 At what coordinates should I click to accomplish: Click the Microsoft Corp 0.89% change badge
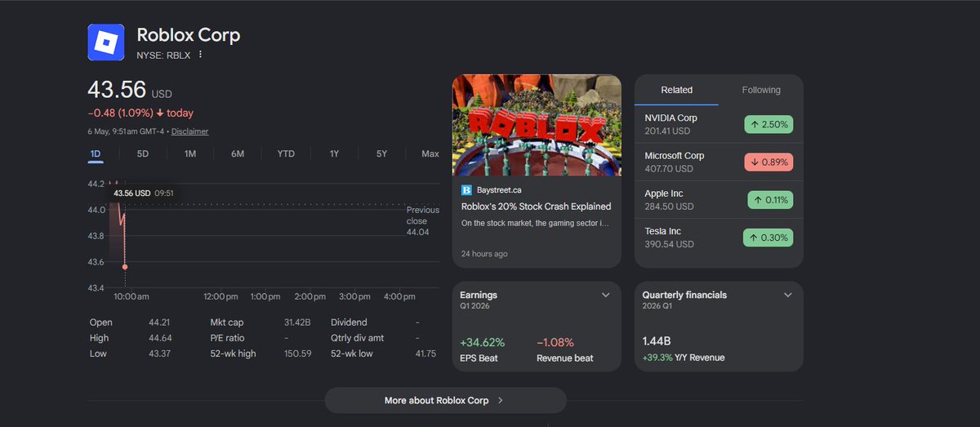[x=768, y=162]
